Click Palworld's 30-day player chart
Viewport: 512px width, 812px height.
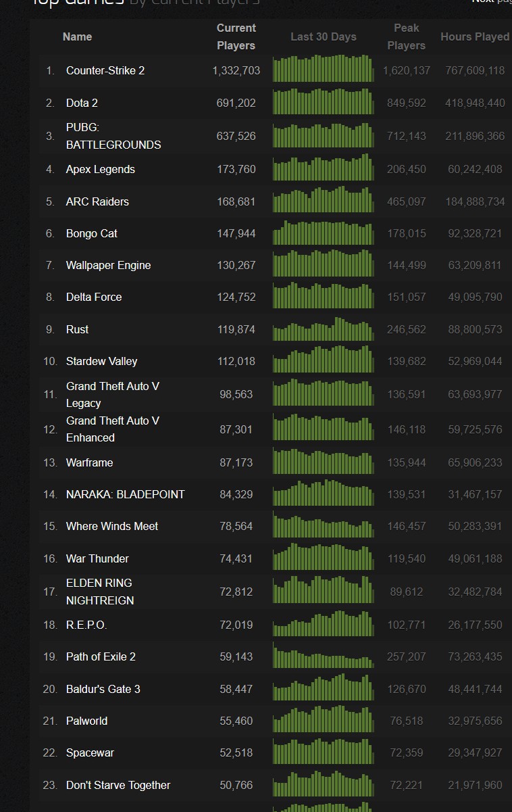[324, 719]
